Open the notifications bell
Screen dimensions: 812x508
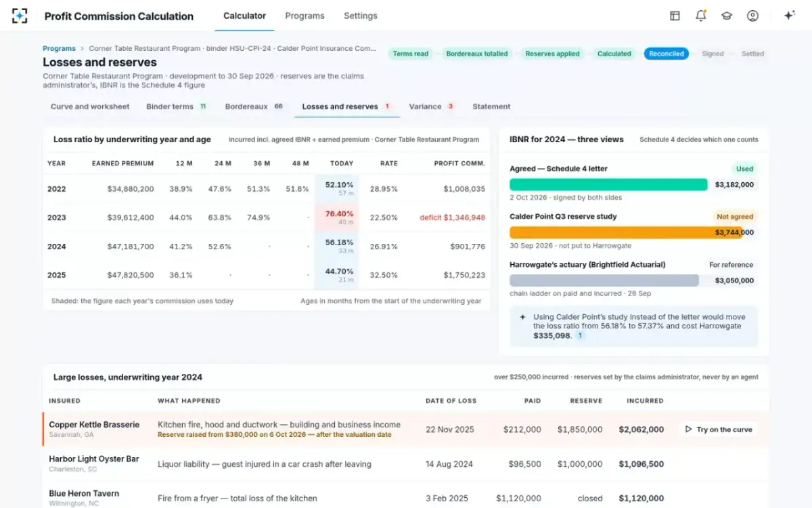tap(701, 16)
